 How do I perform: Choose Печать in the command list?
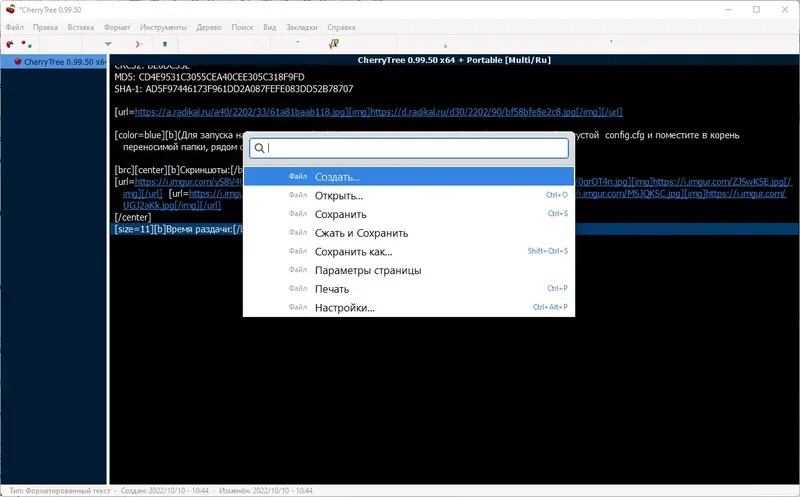[409, 289]
